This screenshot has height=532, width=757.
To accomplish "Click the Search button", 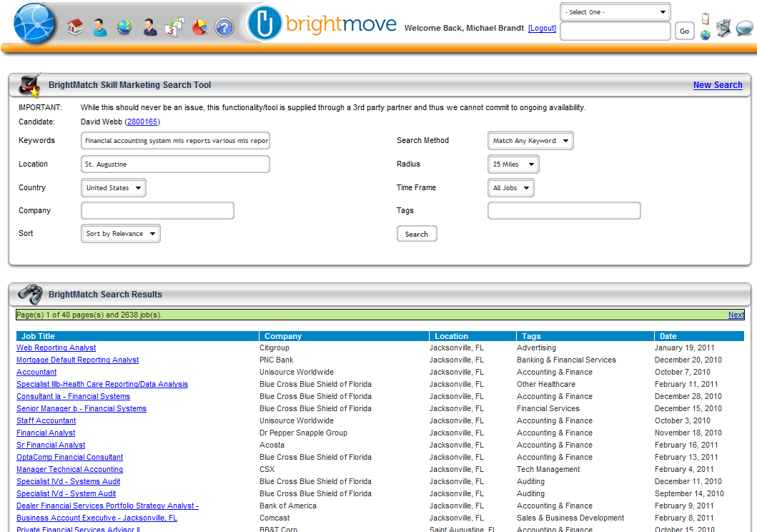I will (417, 234).
